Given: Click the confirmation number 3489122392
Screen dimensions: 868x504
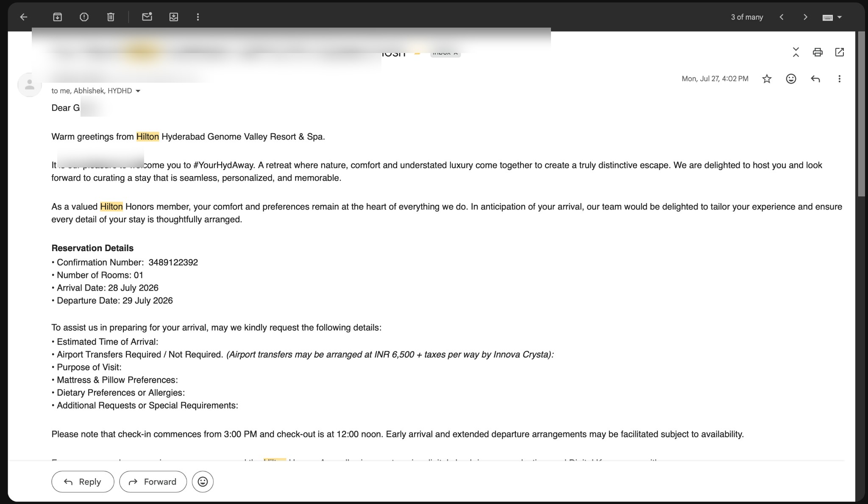Looking at the screenshot, I should (173, 263).
